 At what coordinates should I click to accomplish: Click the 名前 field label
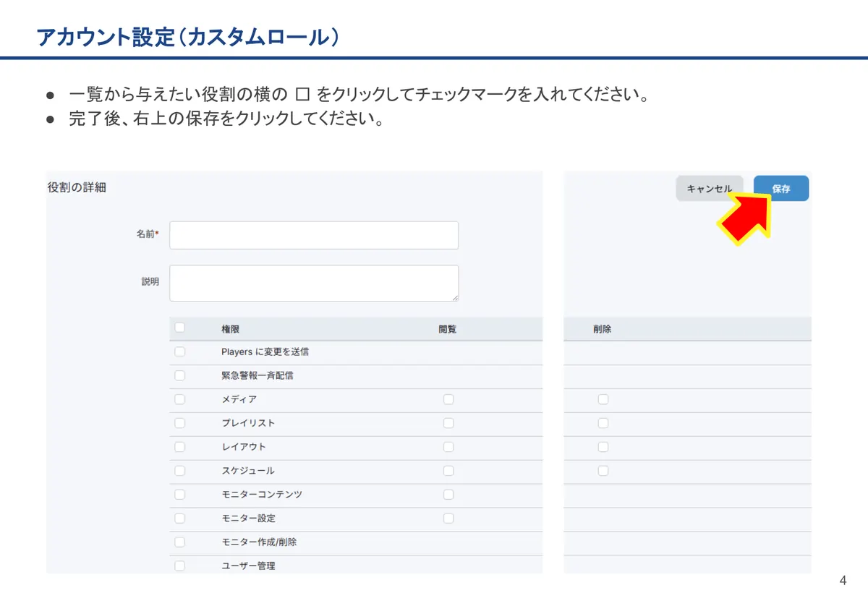click(148, 234)
